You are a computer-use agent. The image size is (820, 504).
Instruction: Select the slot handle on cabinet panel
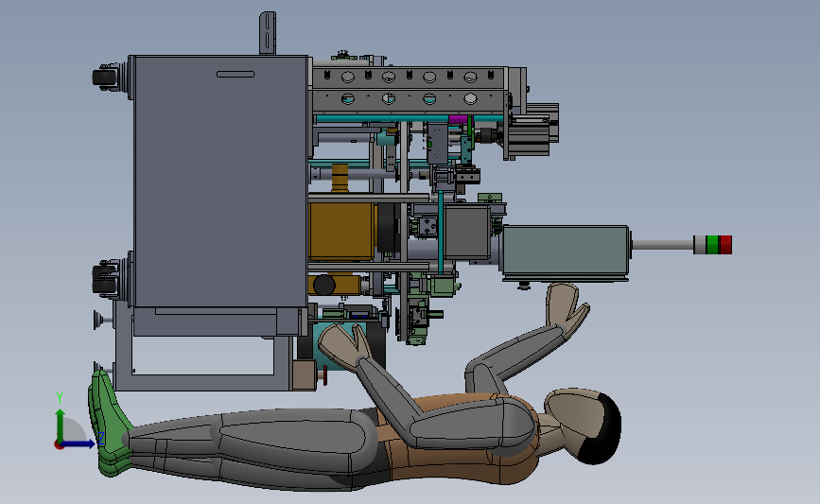coord(236,75)
